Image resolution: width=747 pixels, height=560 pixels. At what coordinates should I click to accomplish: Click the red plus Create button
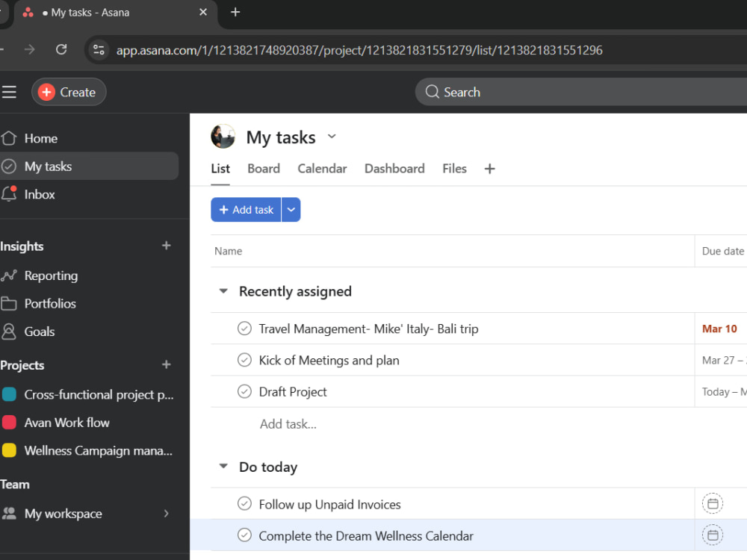click(69, 92)
